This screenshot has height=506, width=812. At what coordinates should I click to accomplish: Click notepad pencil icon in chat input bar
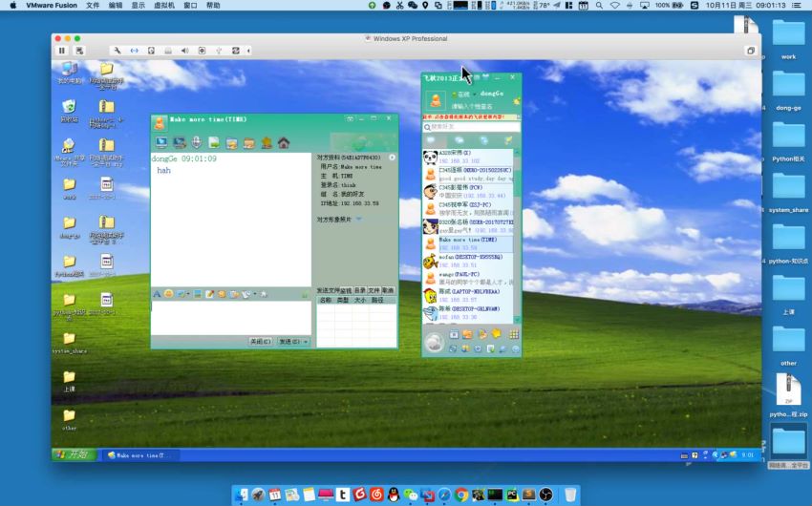tap(209, 294)
